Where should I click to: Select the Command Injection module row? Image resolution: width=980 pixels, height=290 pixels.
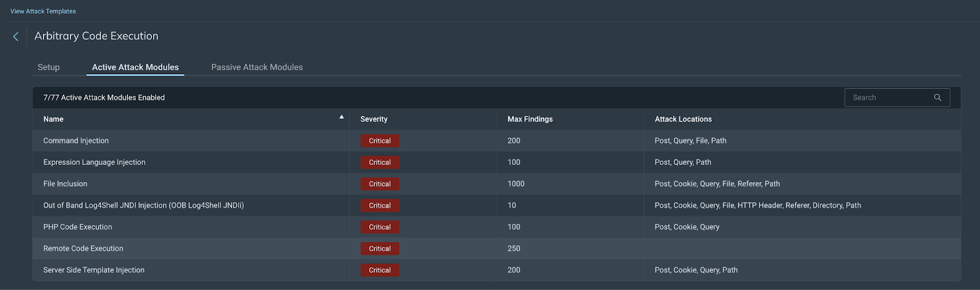coord(76,140)
